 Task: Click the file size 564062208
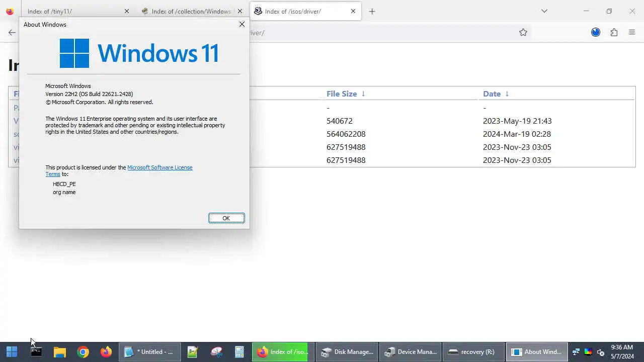coord(346,134)
